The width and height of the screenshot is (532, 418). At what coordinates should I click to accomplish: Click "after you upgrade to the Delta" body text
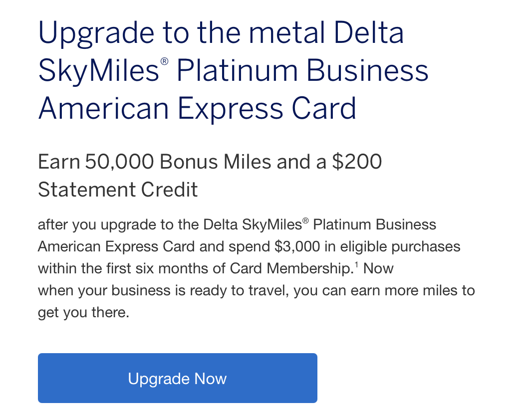pos(131,224)
